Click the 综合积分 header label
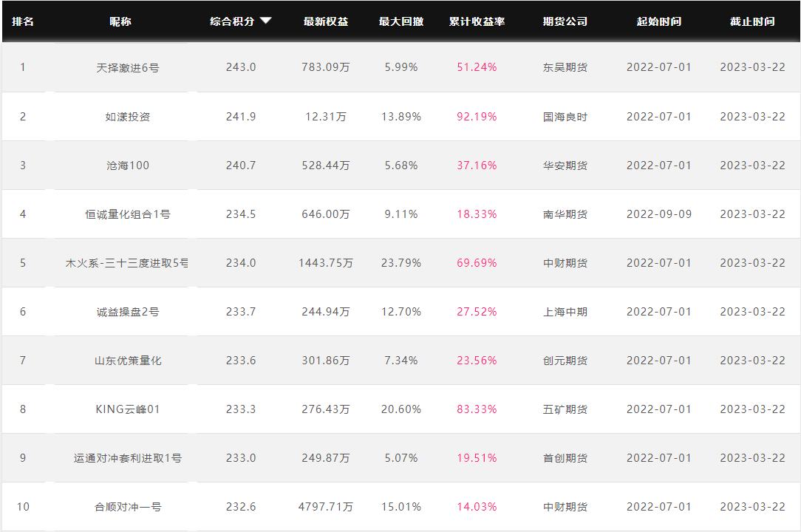This screenshot has width=801, height=532. coord(232,21)
